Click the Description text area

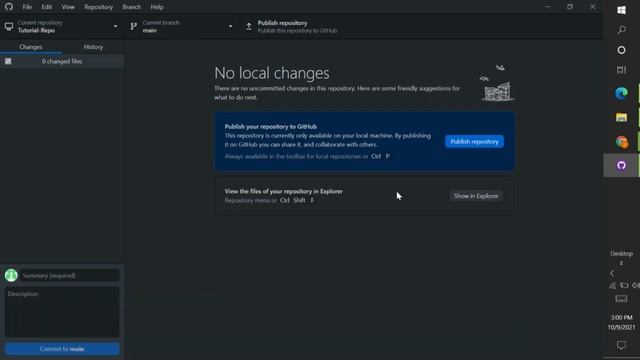coord(62,312)
